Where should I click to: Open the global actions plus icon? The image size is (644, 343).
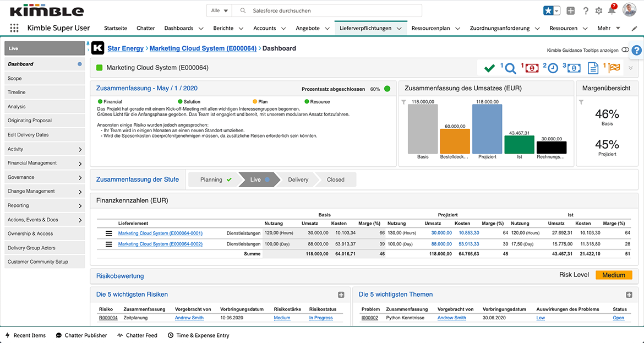tap(570, 11)
